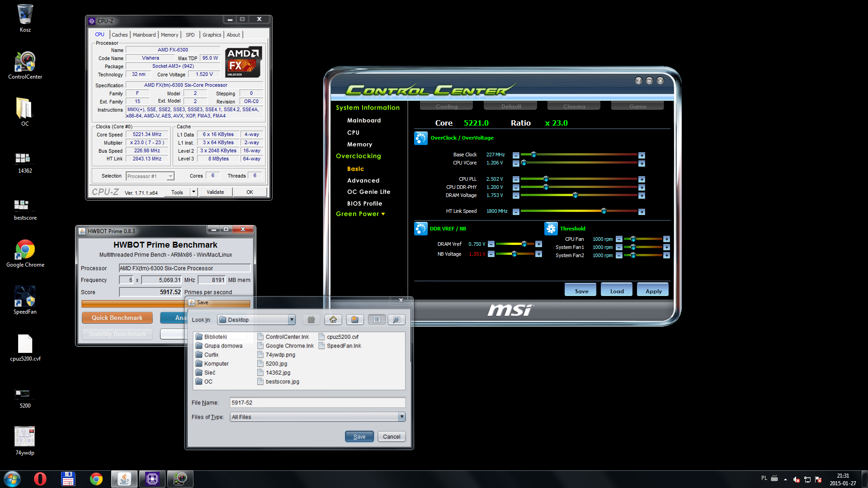Screen dimensions: 868x488
Task: Click the DRAM Voltage slider handle
Action: click(575, 195)
